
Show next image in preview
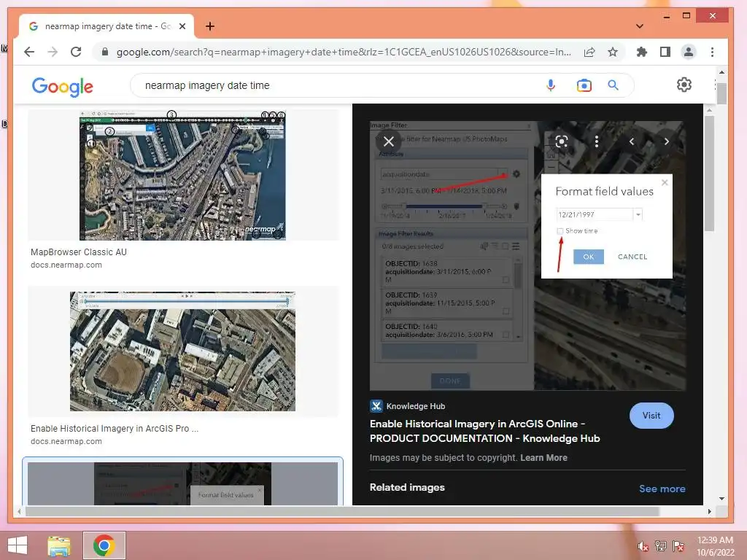pyautogui.click(x=667, y=141)
